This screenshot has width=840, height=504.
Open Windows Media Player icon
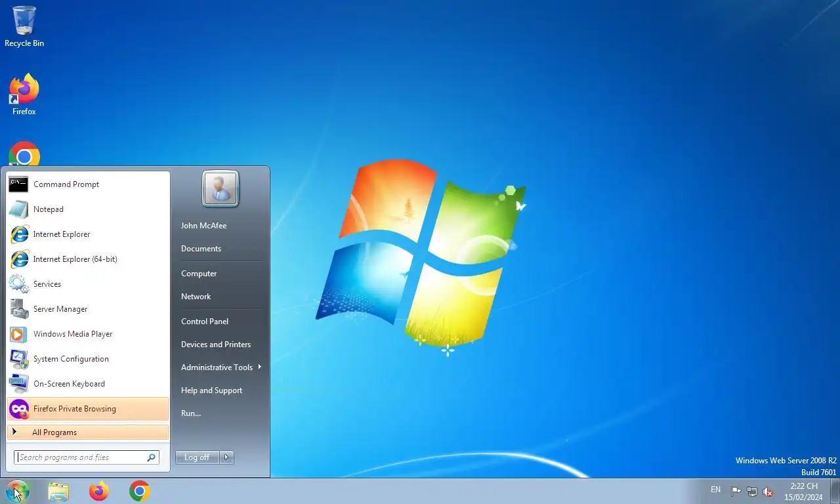(x=18, y=334)
